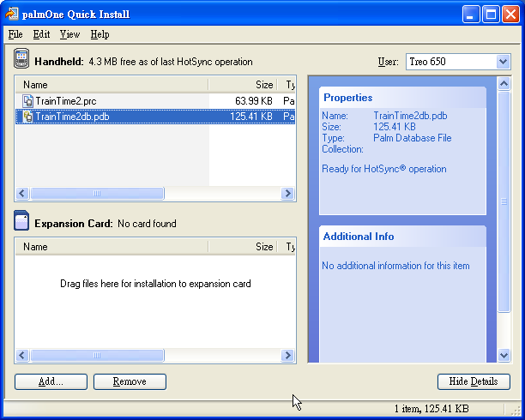Select the TrainTime2.prc row
This screenshot has height=420, width=525.
[x=155, y=101]
